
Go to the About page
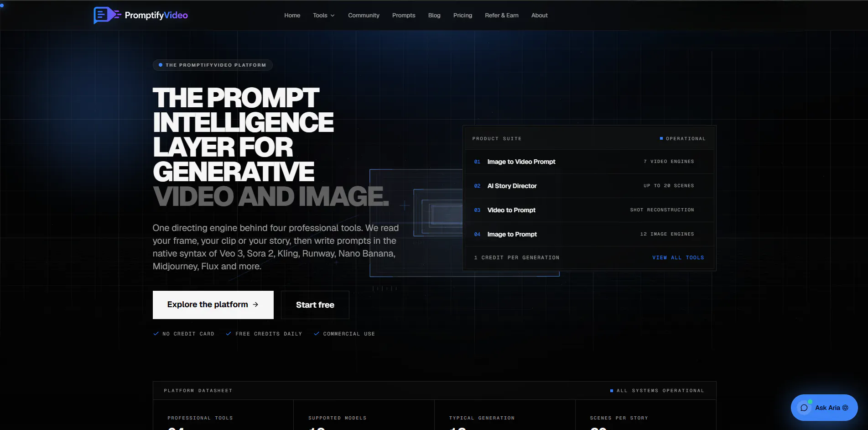pos(539,15)
